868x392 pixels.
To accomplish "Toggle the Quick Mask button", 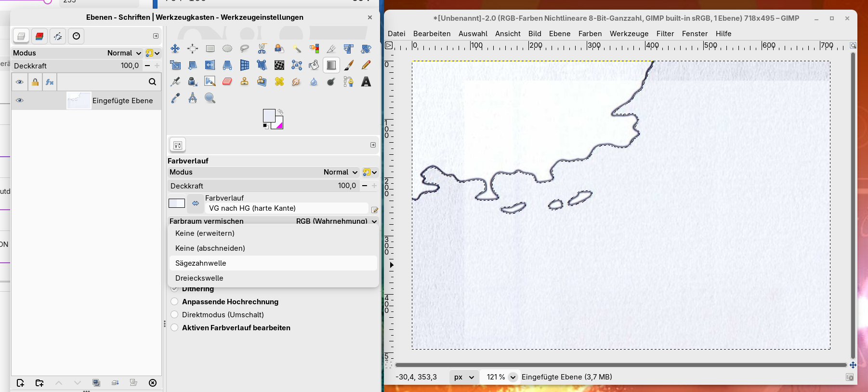I will pyautogui.click(x=389, y=365).
